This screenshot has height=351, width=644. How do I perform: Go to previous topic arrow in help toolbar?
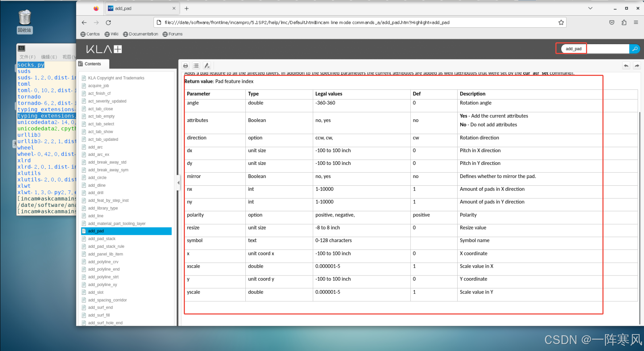(626, 66)
